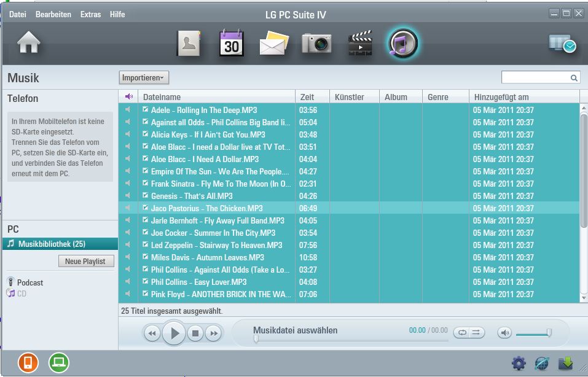The width and height of the screenshot is (588, 377).
Task: Open the CD item in sidebar
Action: pos(17,293)
